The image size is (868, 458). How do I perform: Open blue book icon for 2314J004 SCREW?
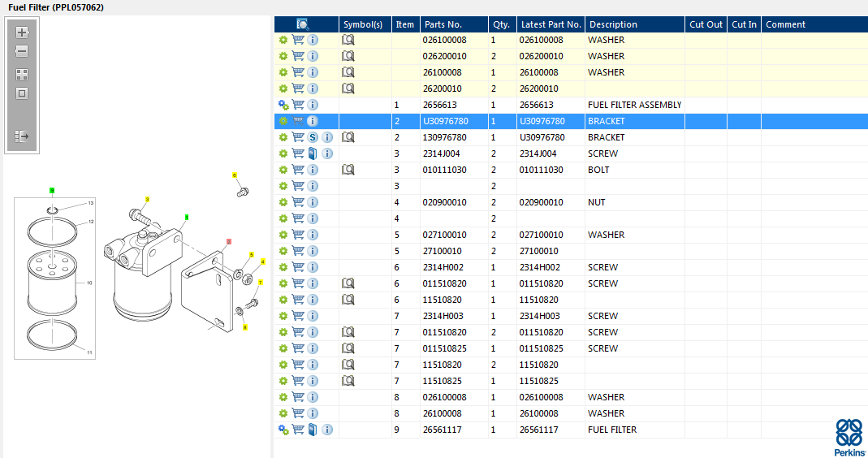[x=313, y=153]
